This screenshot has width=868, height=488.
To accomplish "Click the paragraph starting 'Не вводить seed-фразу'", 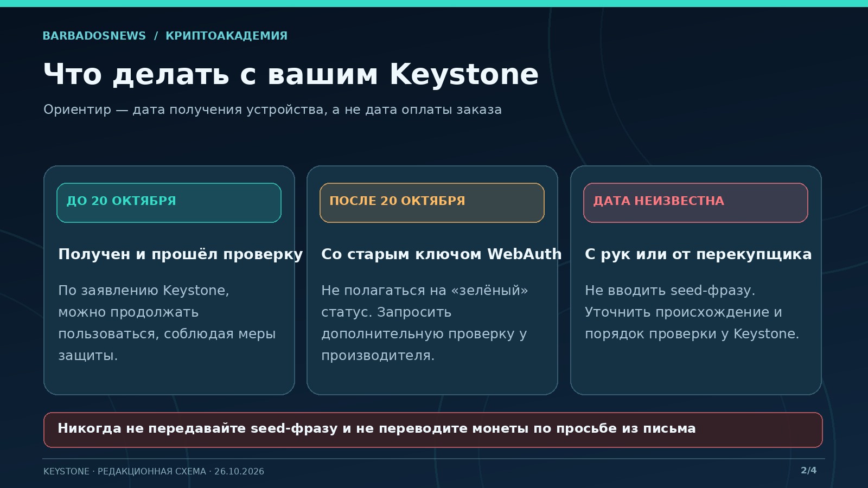I will [x=692, y=312].
